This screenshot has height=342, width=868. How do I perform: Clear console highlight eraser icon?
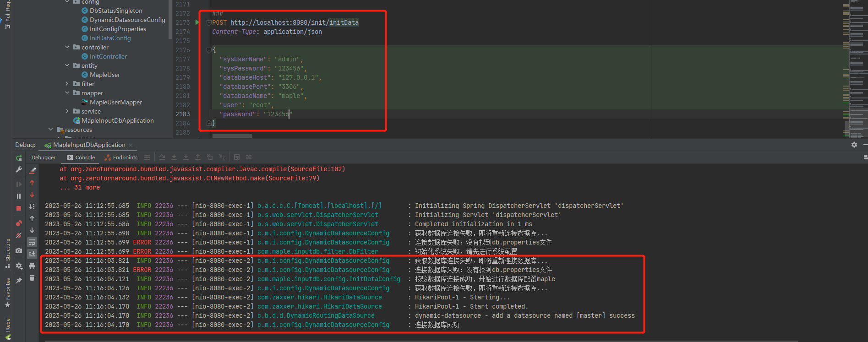tap(32, 170)
